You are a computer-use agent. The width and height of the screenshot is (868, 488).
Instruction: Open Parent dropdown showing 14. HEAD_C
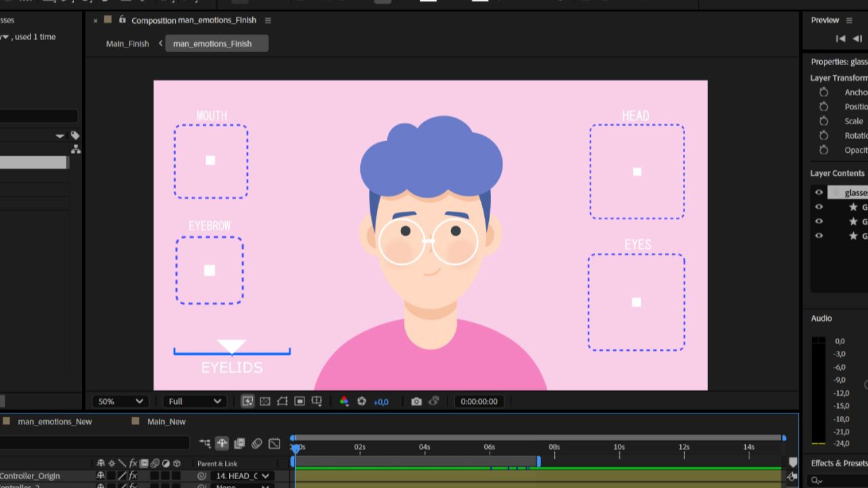click(x=242, y=476)
